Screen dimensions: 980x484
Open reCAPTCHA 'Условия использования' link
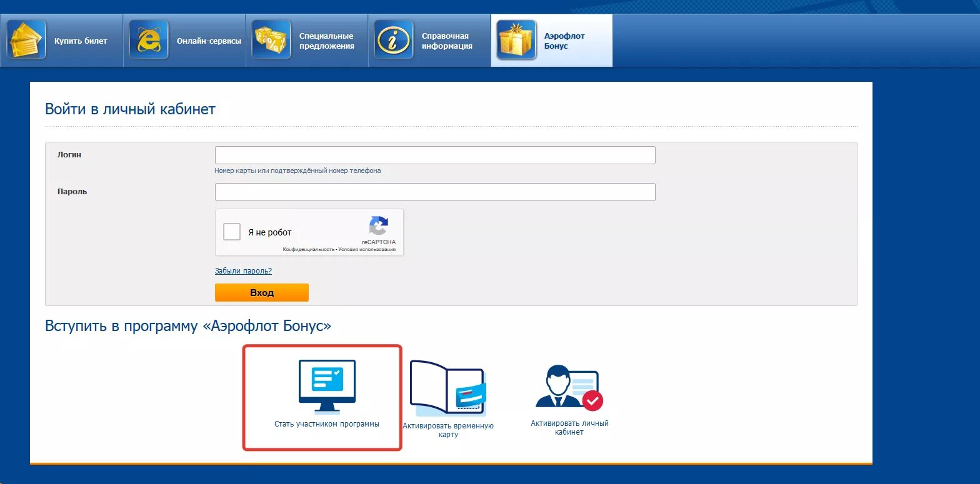[367, 250]
